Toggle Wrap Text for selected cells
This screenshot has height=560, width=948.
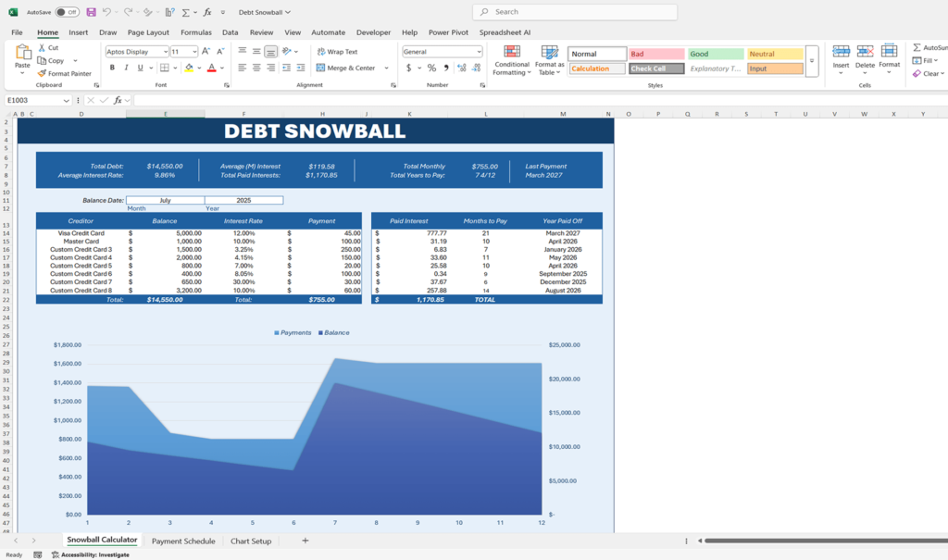[336, 52]
